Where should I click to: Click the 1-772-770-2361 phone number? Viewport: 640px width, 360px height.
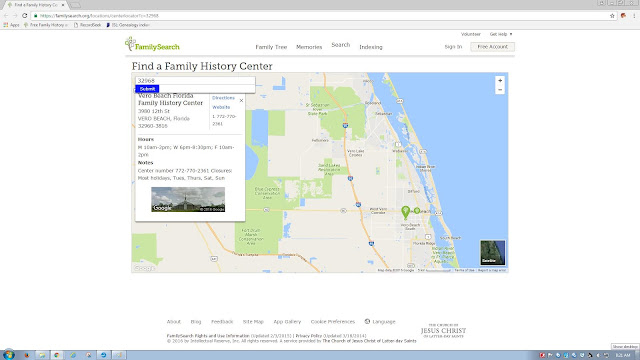tap(224, 120)
